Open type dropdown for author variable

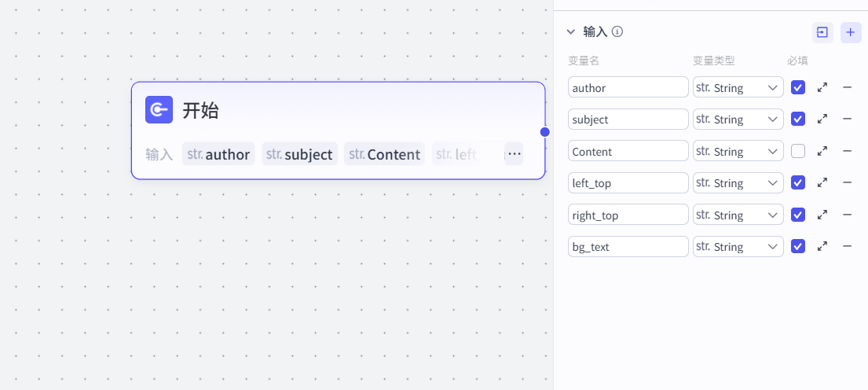(x=738, y=87)
